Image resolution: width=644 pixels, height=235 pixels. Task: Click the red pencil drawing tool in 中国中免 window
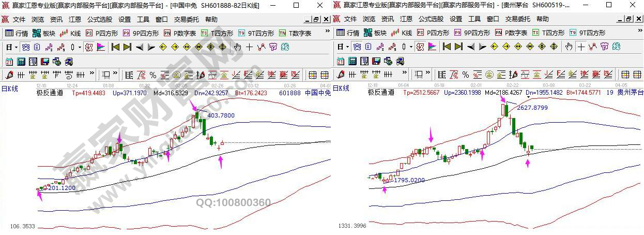pos(9,75)
